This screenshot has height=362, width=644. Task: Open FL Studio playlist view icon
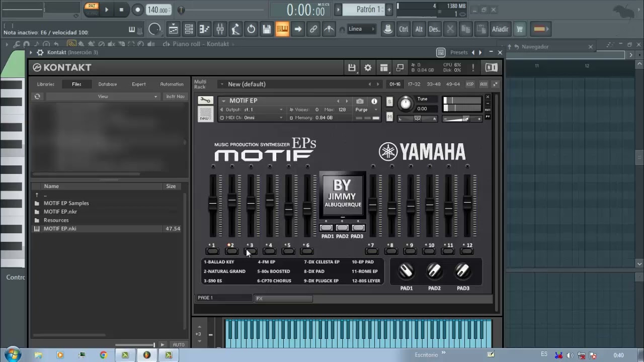pos(173,29)
